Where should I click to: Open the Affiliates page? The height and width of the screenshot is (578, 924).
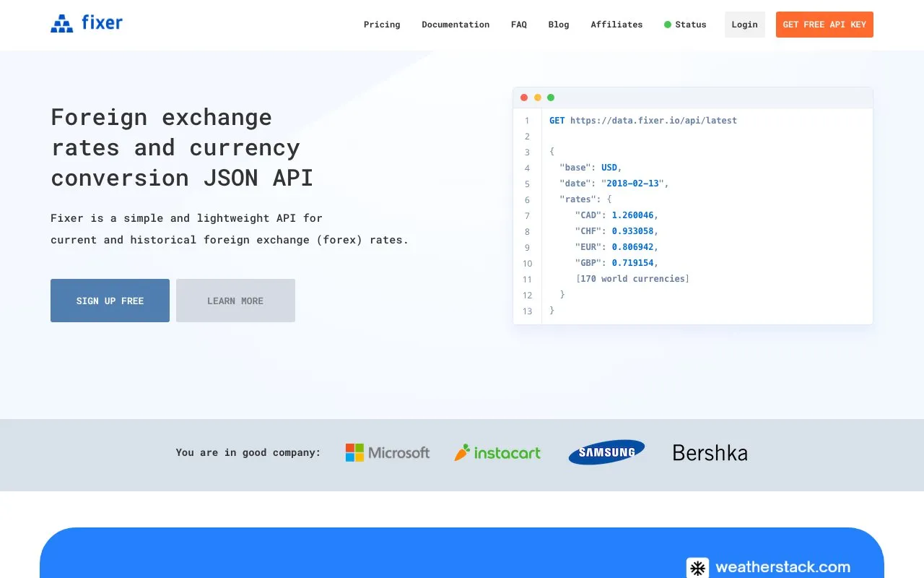point(616,25)
